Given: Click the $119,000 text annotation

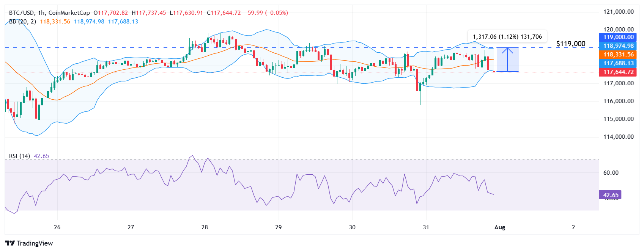Looking at the screenshot, I should pyautogui.click(x=570, y=44).
